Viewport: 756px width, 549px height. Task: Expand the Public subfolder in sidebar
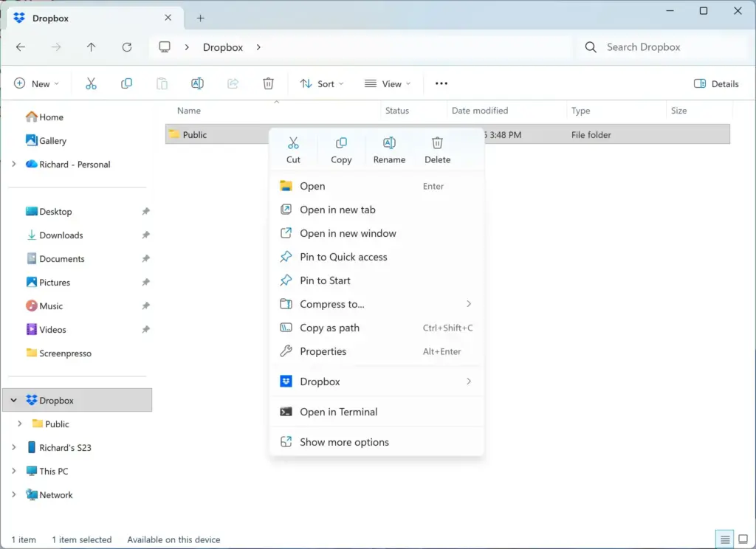coord(20,424)
